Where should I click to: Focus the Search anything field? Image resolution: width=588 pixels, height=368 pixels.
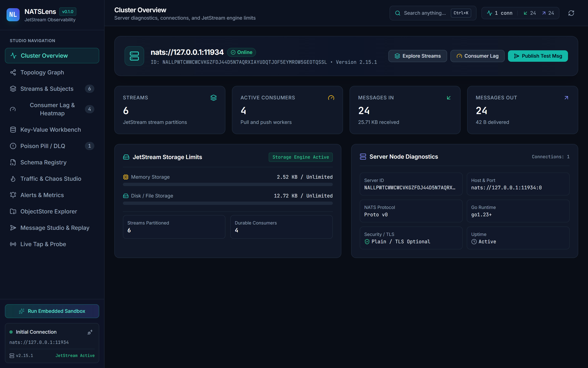point(433,13)
